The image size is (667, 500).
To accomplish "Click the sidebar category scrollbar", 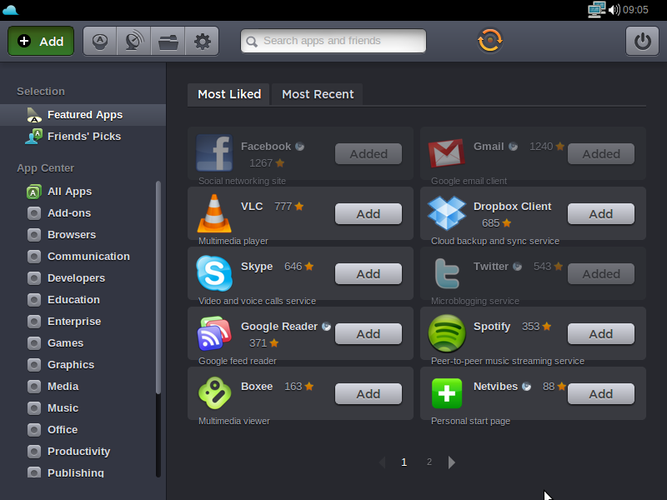I will tap(158, 287).
